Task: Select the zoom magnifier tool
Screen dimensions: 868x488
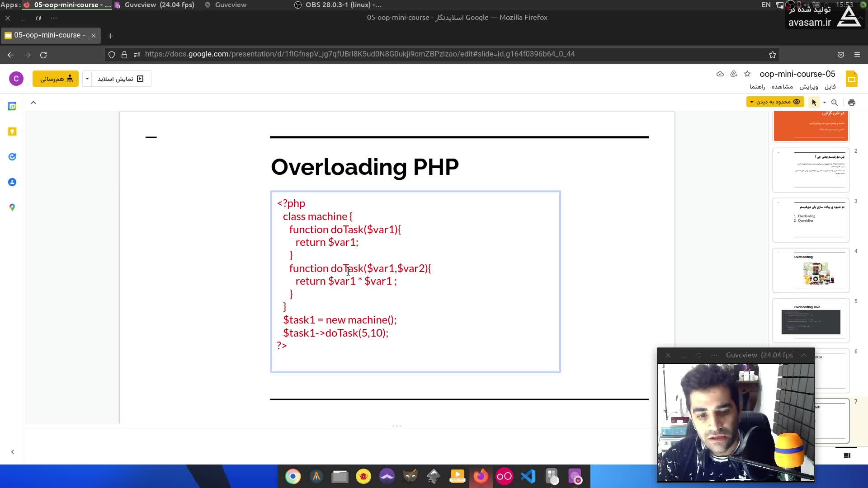Action: (835, 103)
